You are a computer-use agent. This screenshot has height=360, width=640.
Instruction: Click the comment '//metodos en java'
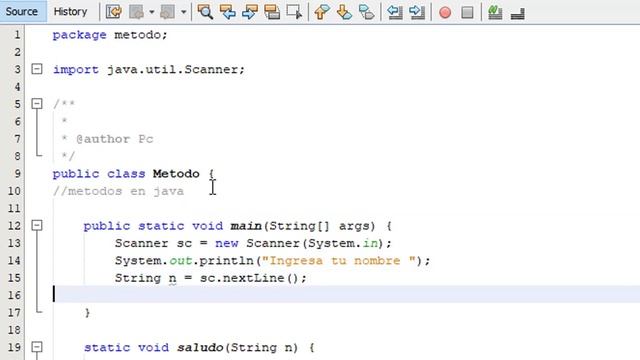pos(118,191)
